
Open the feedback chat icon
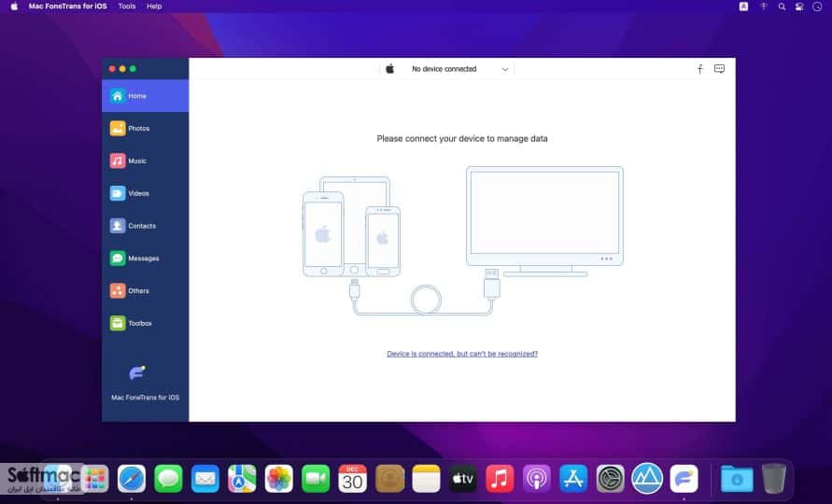tap(720, 69)
